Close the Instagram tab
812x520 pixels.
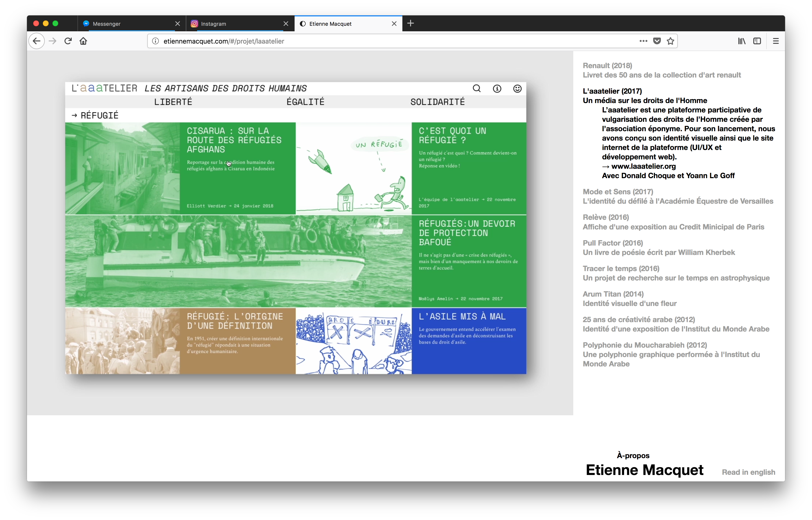(286, 24)
